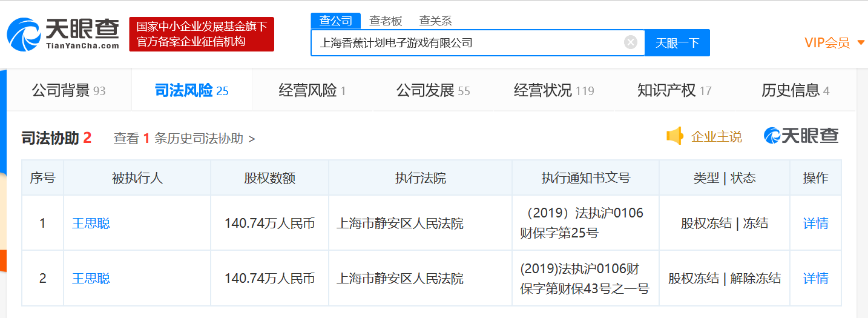The width and height of the screenshot is (868, 318).
Task: Click the VIP会员 label
Action: pyautogui.click(x=827, y=43)
